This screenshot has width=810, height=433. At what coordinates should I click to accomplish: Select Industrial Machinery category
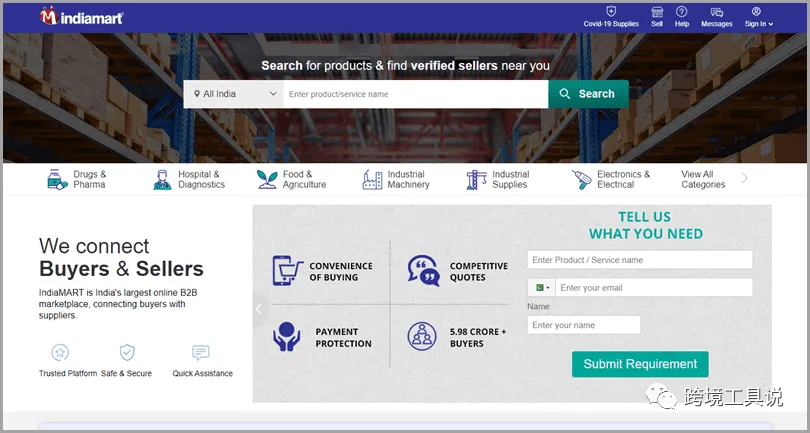[396, 179]
